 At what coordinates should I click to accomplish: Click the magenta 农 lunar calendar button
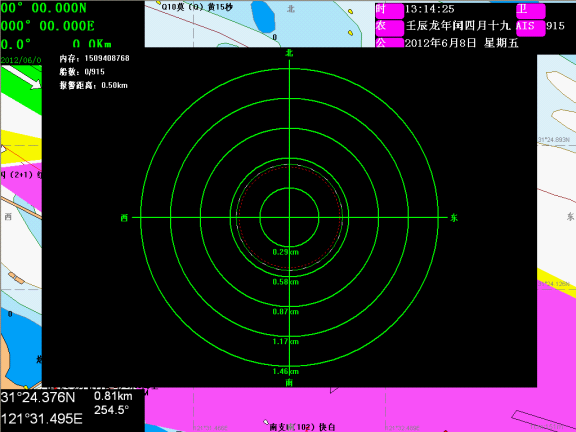(389, 26)
